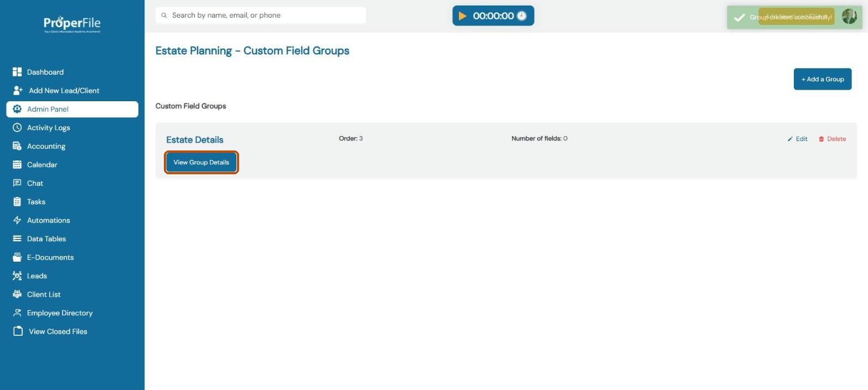Delete the Estate Details group

(832, 139)
